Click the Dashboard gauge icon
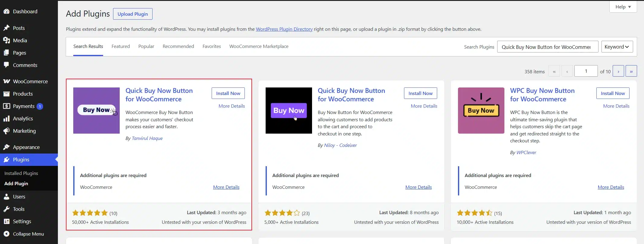 pyautogui.click(x=7, y=11)
